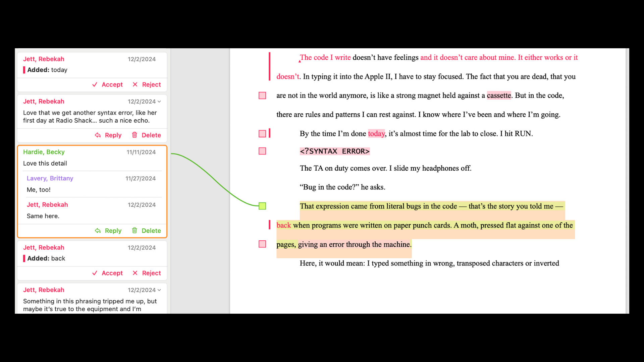Viewport: 644px width, 362px height.
Task: Select the pink marker next to SYNTAX ERROR line
Action: 262,151
